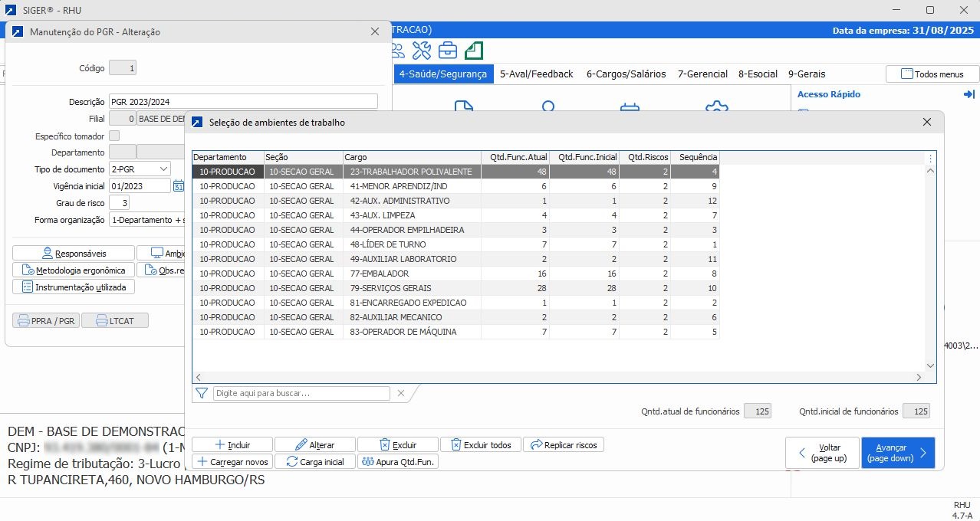Image resolution: width=980 pixels, height=521 pixels.
Task: Open the Vigência inicial calendar picker
Action: coord(179,186)
